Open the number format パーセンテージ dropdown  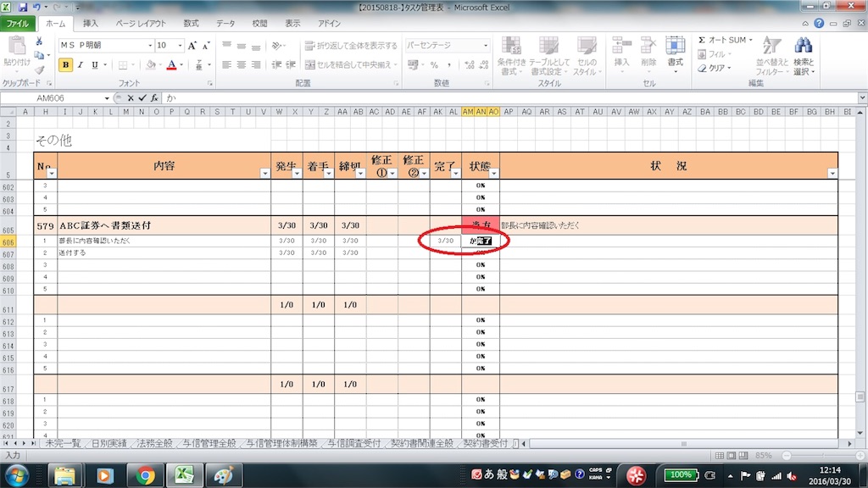coord(486,46)
